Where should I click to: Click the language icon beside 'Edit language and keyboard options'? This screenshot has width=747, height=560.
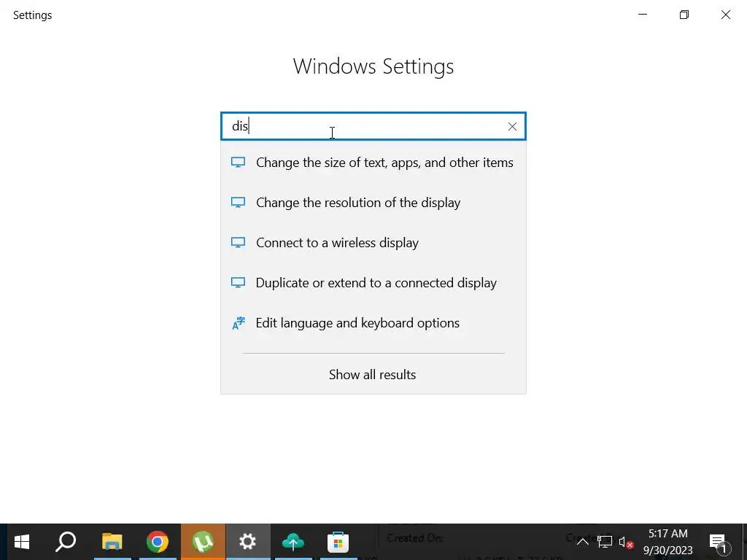click(239, 323)
